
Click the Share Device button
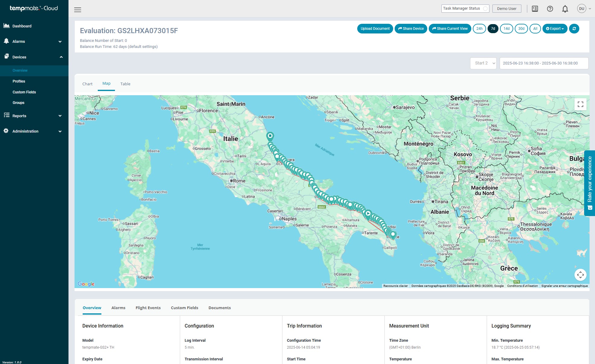point(411,29)
